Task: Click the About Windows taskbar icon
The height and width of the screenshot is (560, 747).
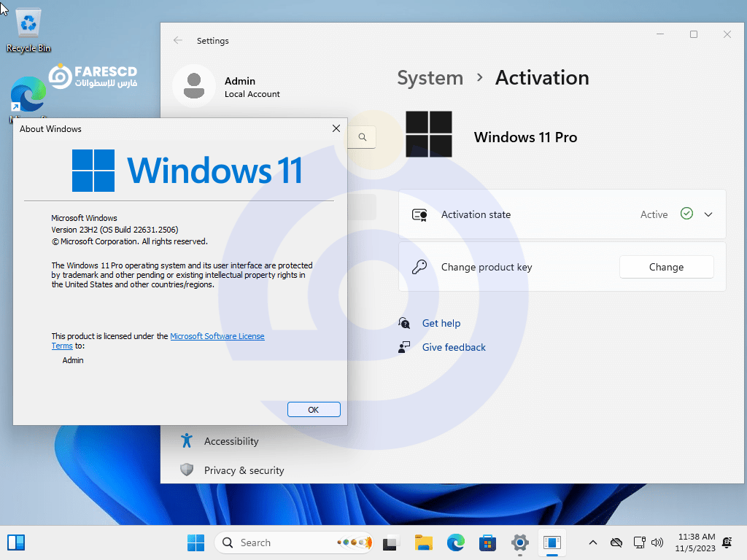Action: coord(552,542)
